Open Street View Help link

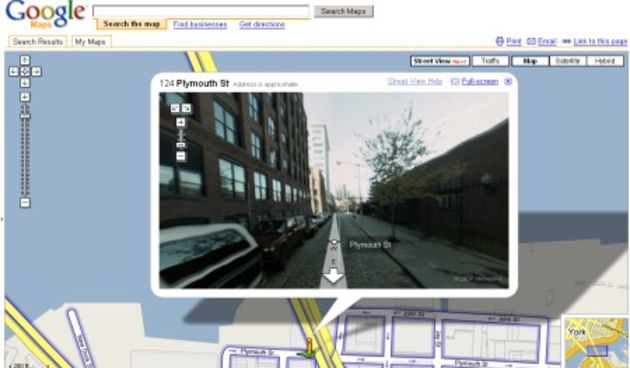[415, 82]
